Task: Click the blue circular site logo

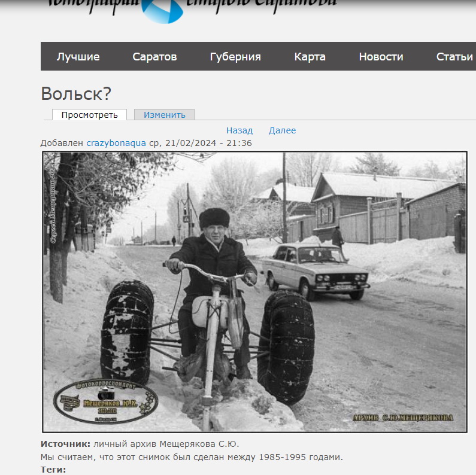Action: (162, 11)
